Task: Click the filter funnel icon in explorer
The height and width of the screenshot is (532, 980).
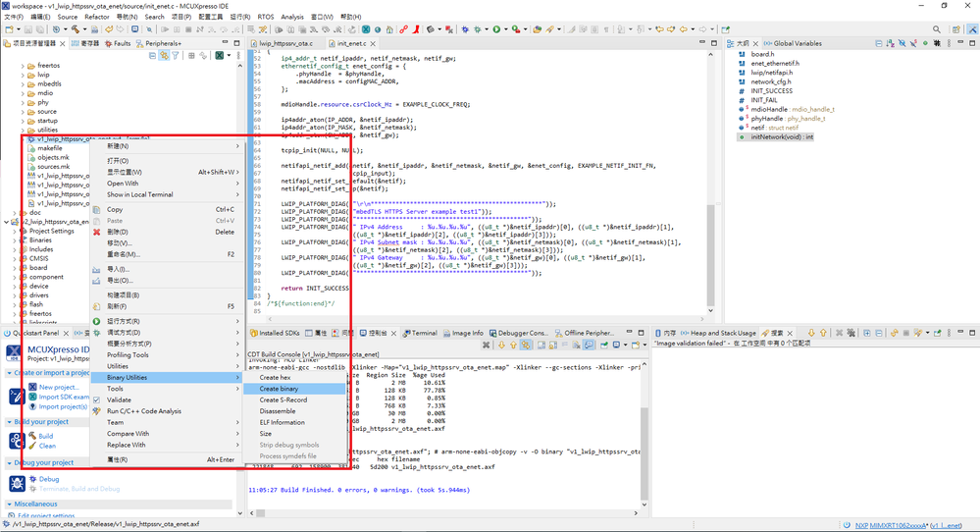Action: [x=175, y=56]
